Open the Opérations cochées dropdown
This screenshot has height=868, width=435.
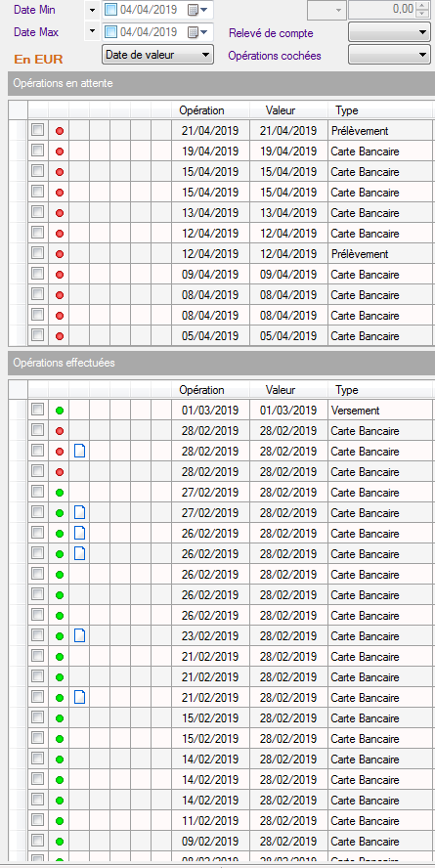click(x=389, y=55)
